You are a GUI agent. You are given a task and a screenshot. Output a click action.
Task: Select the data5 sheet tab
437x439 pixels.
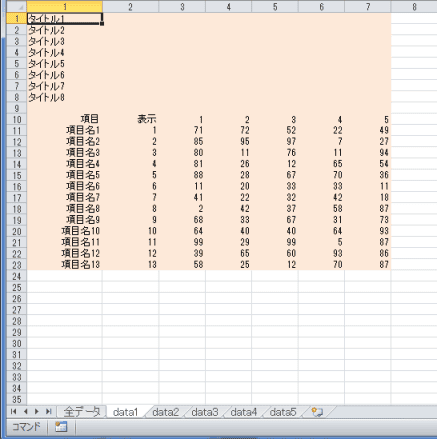pos(283,412)
